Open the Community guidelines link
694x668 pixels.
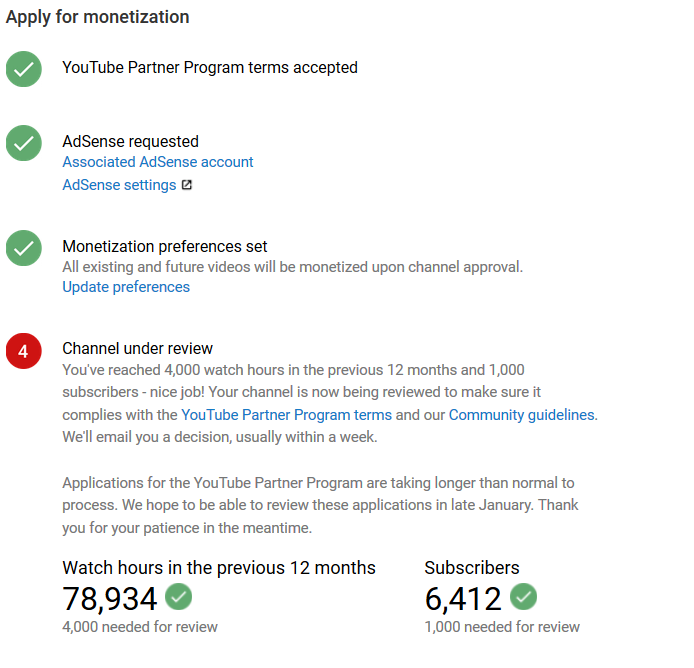coord(522,415)
